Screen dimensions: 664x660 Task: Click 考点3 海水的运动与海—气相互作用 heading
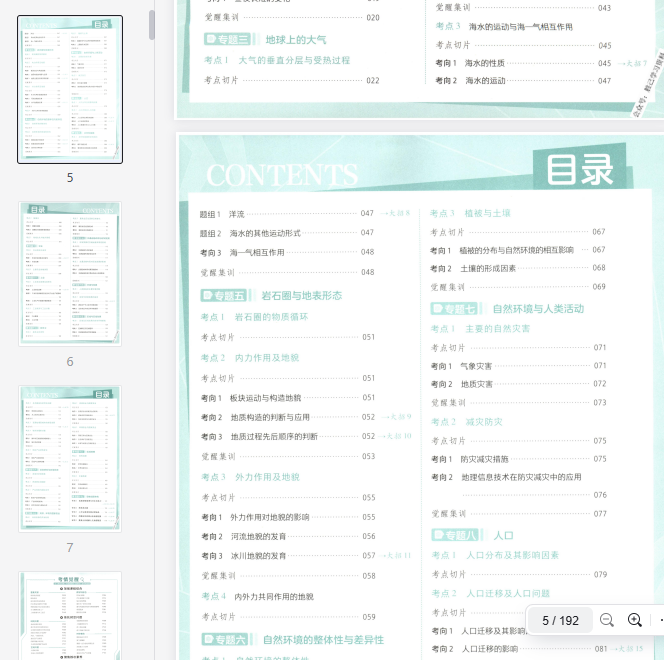504,26
